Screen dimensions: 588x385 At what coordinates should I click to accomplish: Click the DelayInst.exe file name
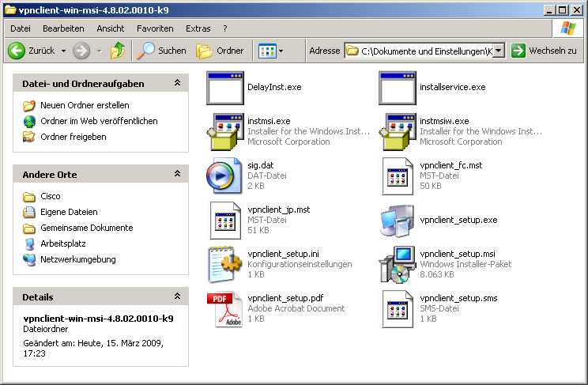point(274,87)
